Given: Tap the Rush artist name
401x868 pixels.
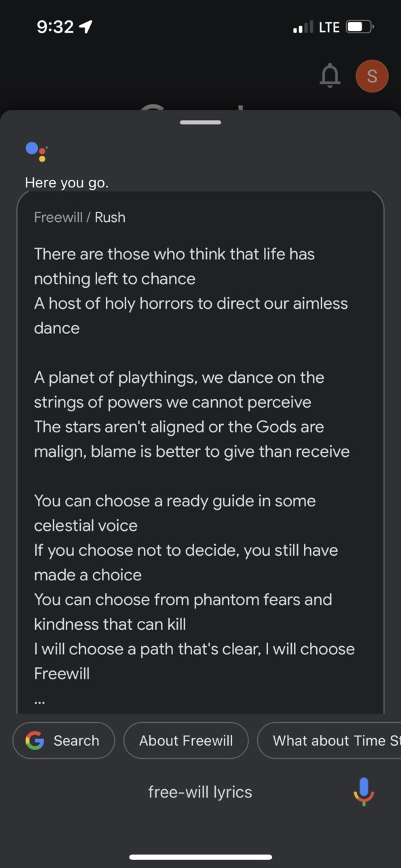Looking at the screenshot, I should coord(110,217).
